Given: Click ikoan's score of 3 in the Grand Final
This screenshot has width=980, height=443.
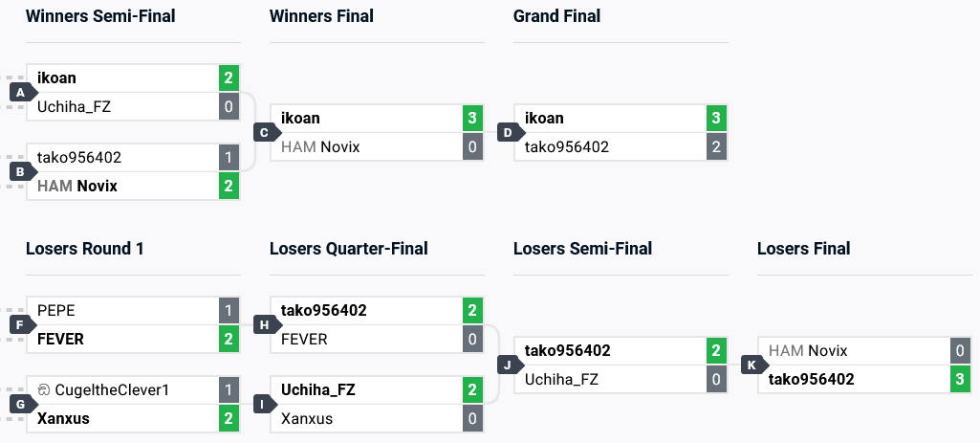Looking at the screenshot, I should (716, 119).
